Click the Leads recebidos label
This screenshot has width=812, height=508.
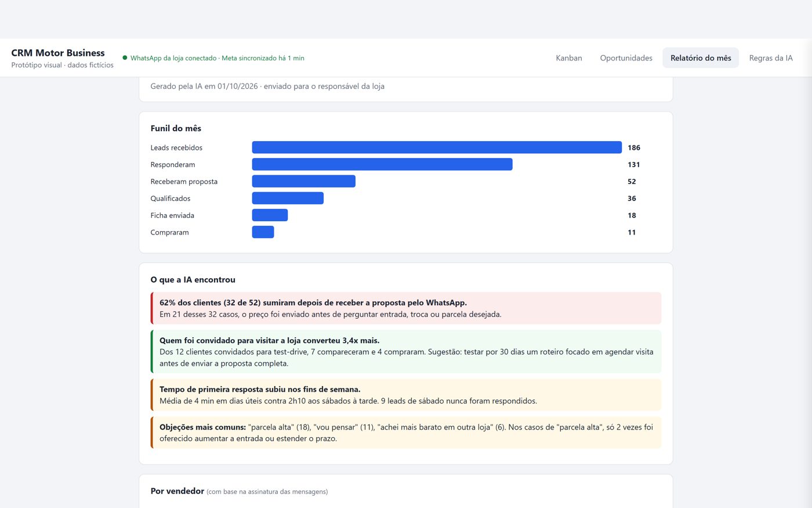click(176, 147)
